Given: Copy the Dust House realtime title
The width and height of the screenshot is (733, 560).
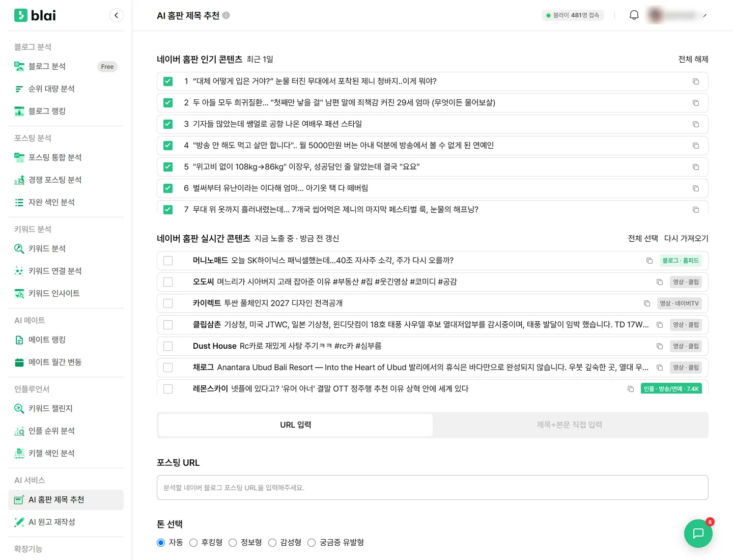Looking at the screenshot, I should 660,346.
